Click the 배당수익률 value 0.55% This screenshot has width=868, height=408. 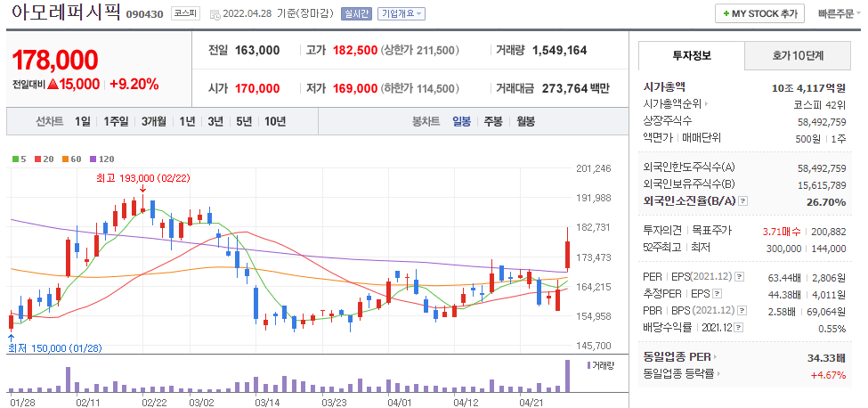click(x=832, y=329)
